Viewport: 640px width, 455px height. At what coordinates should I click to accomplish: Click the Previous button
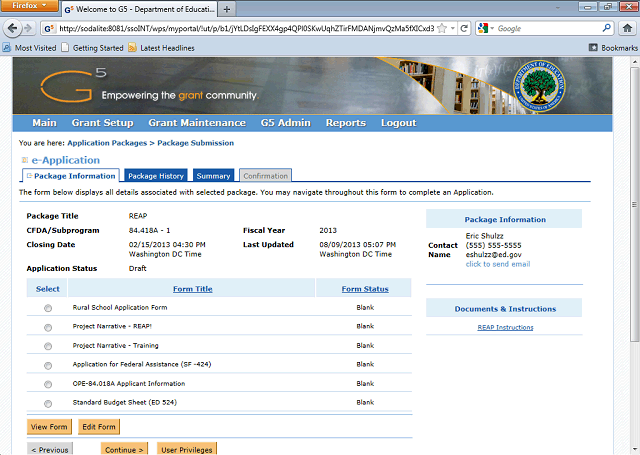(x=50, y=449)
